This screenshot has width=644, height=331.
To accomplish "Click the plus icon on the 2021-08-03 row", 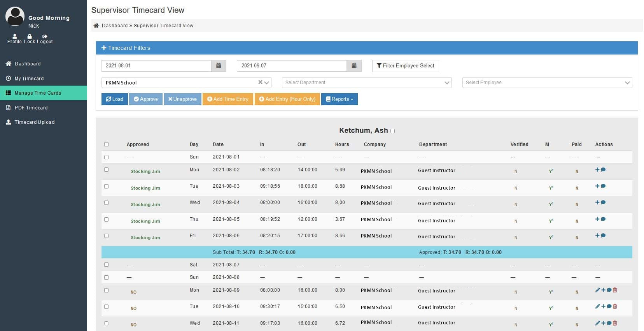I will [597, 186].
